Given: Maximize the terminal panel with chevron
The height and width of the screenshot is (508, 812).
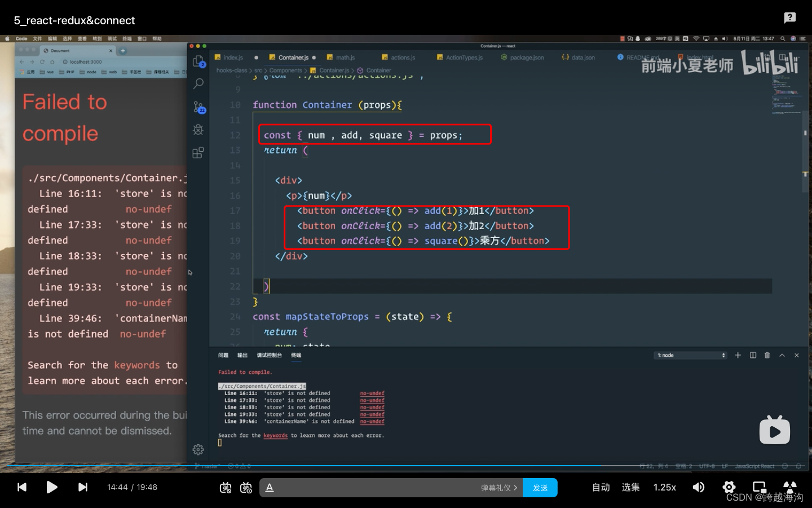Looking at the screenshot, I should click(x=782, y=355).
